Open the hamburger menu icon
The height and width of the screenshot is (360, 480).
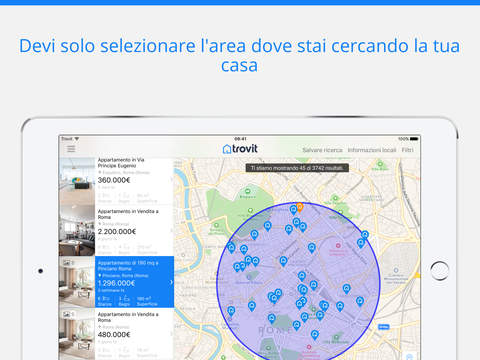point(71,149)
